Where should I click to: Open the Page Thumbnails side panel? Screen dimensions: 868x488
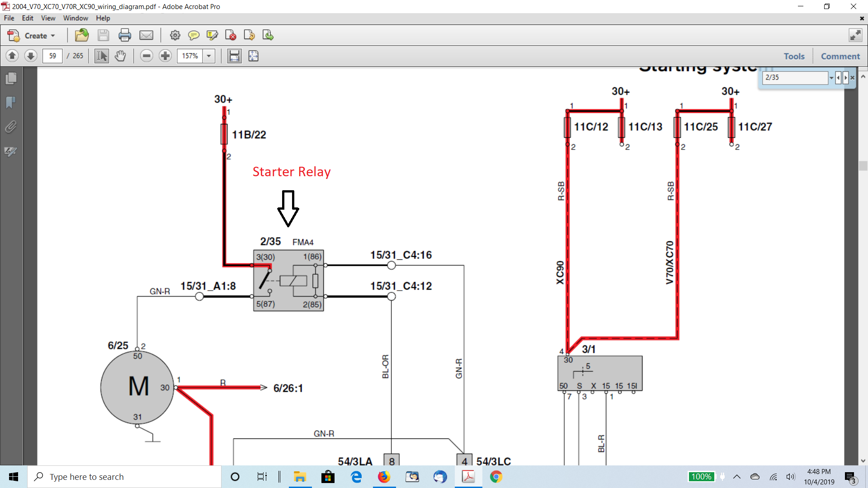(11, 79)
